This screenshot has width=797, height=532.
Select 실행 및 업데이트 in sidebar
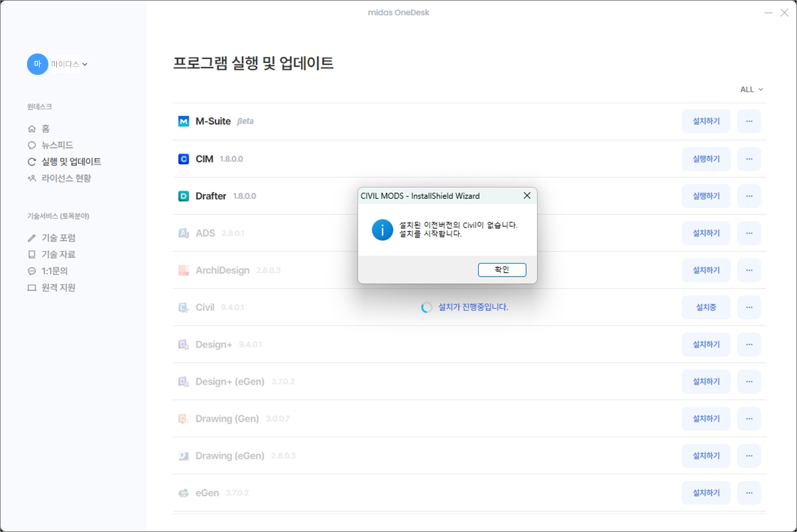(64, 162)
